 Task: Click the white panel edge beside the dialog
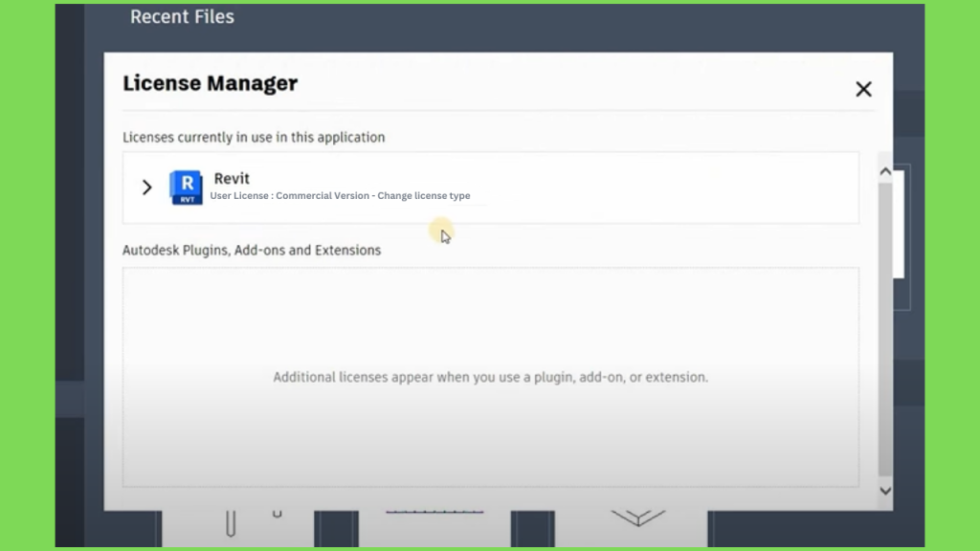899,224
